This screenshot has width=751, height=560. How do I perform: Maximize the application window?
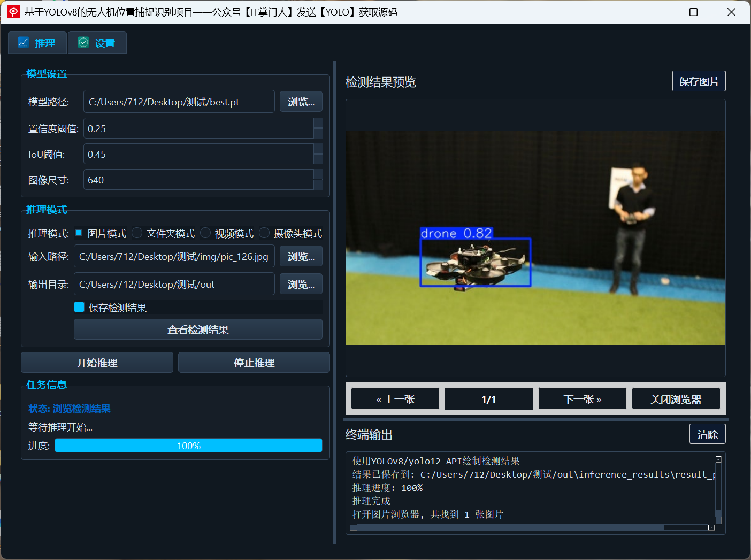pos(694,12)
